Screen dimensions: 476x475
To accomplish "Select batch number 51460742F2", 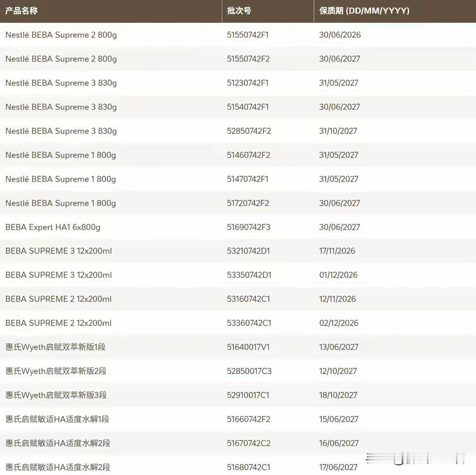I will (249, 155).
